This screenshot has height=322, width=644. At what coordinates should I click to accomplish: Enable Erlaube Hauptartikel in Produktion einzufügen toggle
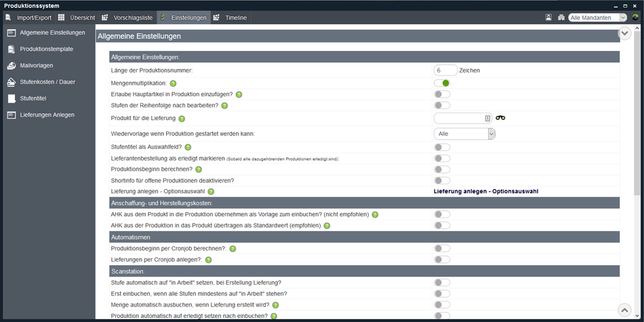[442, 94]
